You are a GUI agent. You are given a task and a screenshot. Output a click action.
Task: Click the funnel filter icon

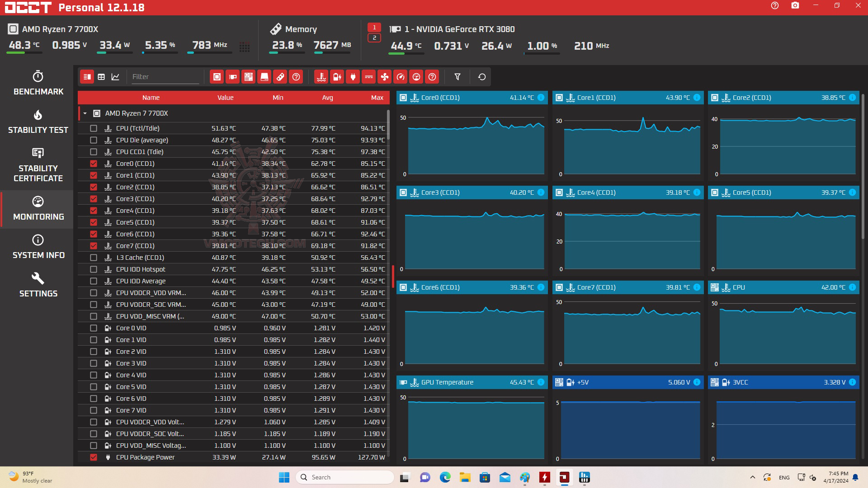[x=458, y=77]
